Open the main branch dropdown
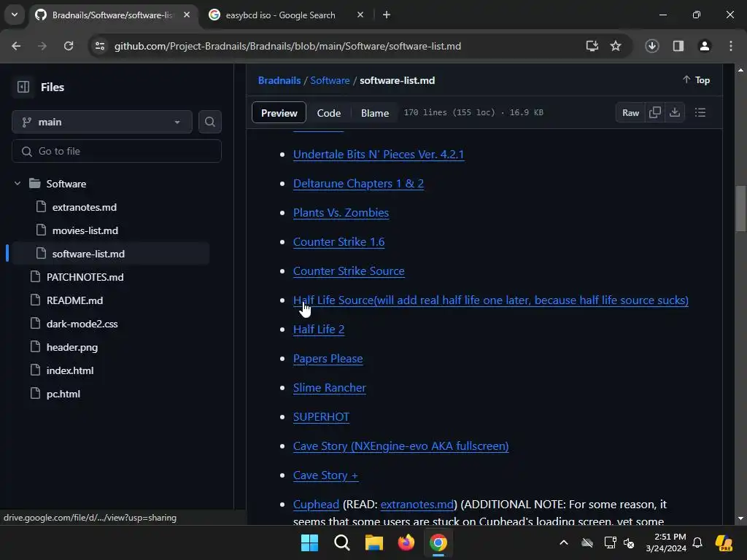 click(102, 122)
